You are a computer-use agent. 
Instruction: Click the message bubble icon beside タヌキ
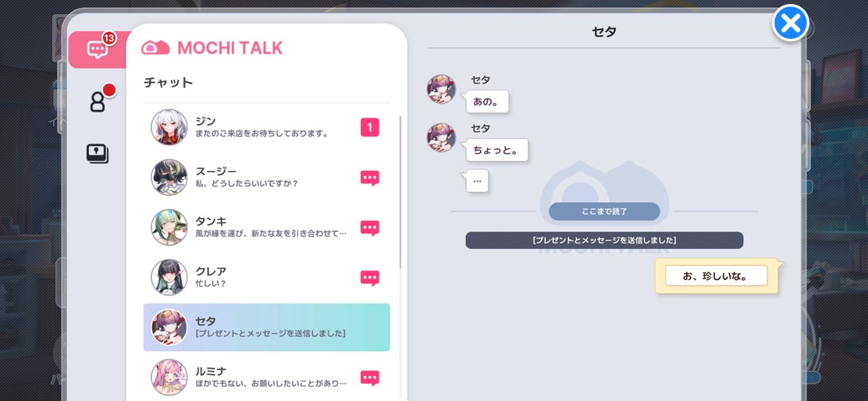(x=370, y=228)
